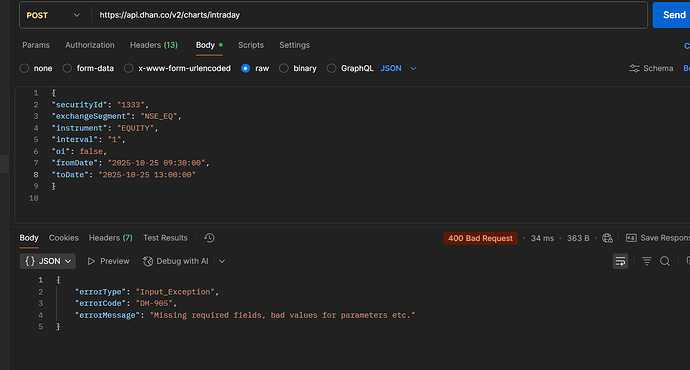Click the Save Response label
This screenshot has height=370, width=690.
[664, 238]
